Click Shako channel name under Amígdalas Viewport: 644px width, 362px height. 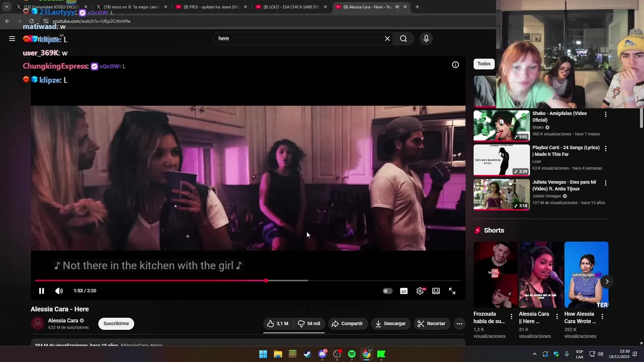(538, 127)
